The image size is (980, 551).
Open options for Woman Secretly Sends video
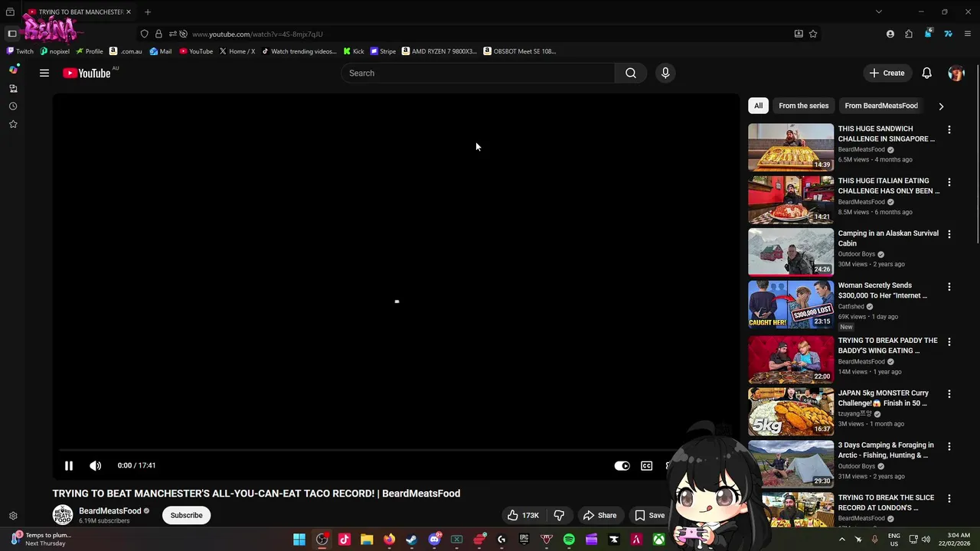(x=949, y=286)
